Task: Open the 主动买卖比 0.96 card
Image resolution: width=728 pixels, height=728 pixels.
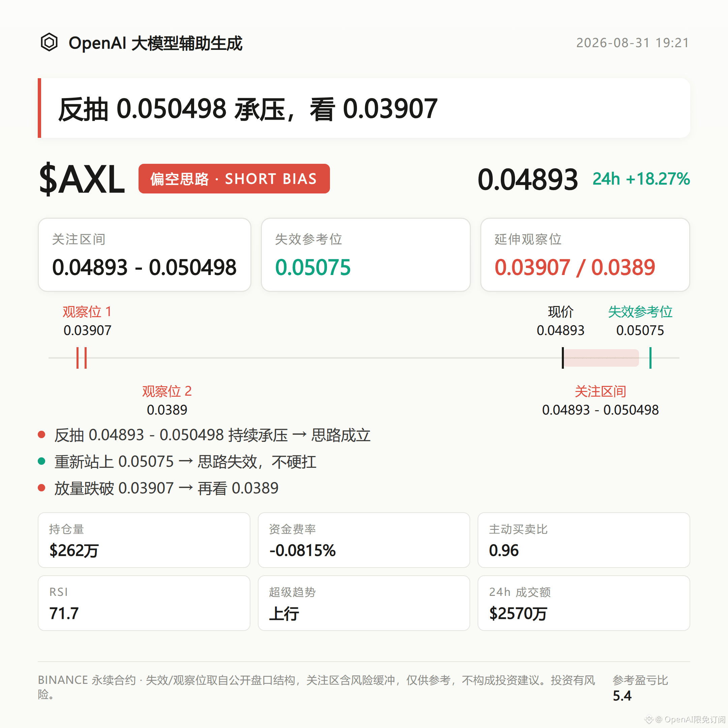Action: [x=584, y=540]
